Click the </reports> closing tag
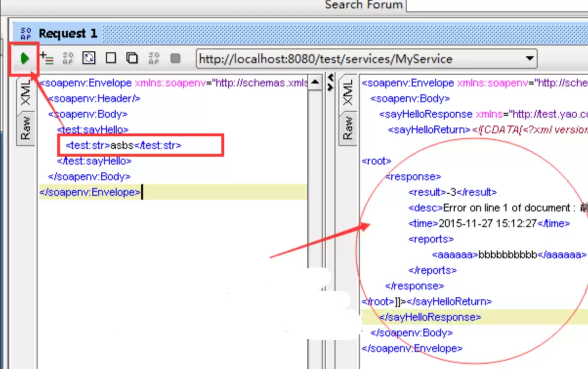Image resolution: width=588 pixels, height=369 pixels. click(432, 270)
